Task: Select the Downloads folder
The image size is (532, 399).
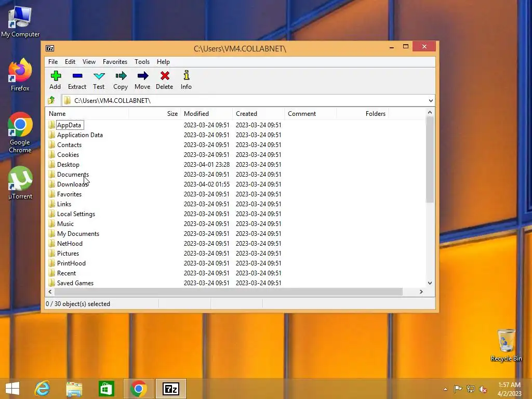Action: (x=72, y=184)
